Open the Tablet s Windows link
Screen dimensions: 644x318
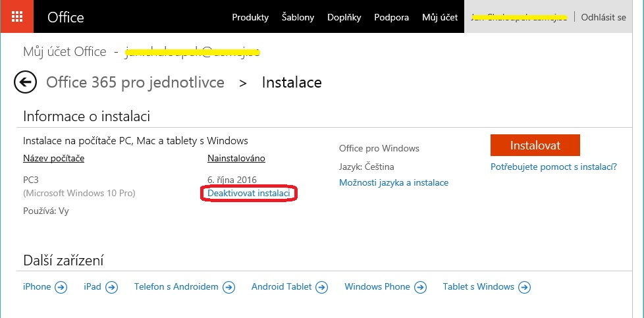pos(479,287)
